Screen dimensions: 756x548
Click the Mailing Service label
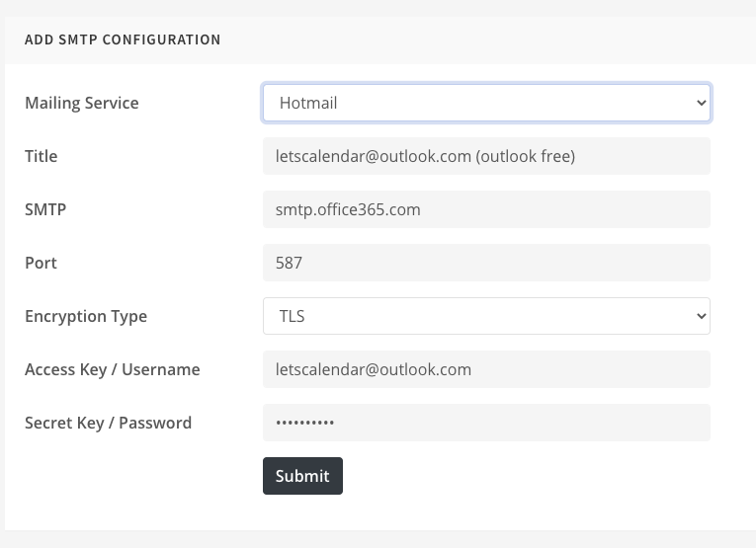tap(82, 103)
